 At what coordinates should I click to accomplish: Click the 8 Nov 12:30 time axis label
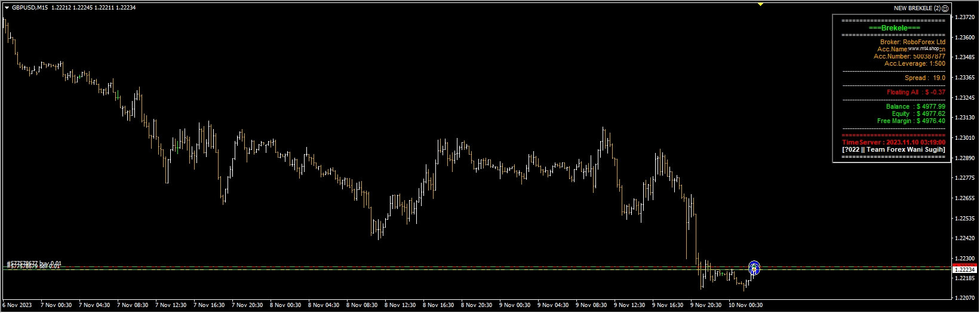click(401, 305)
